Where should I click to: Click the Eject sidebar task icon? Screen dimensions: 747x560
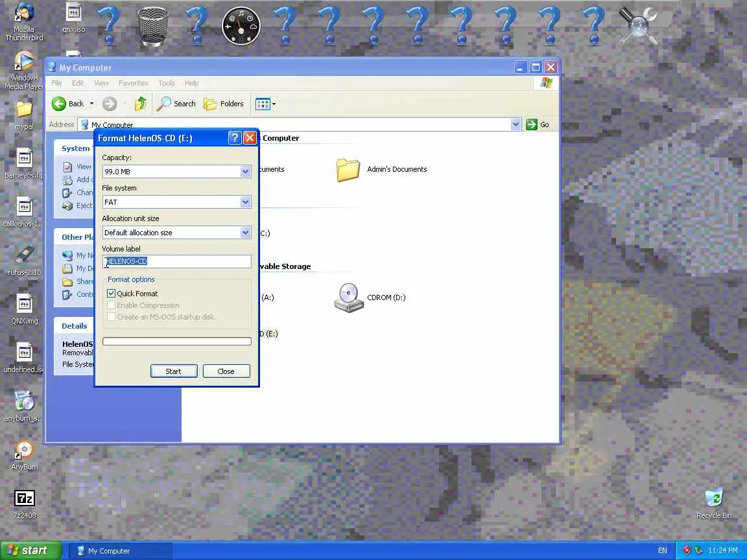67,205
